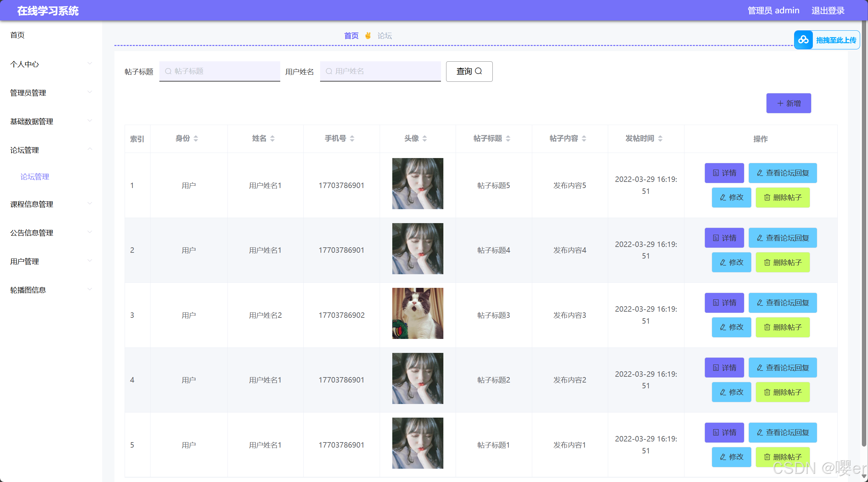The height and width of the screenshot is (482, 868).
Task: Click sort arrows beside 手机号 column
Action: click(x=352, y=138)
